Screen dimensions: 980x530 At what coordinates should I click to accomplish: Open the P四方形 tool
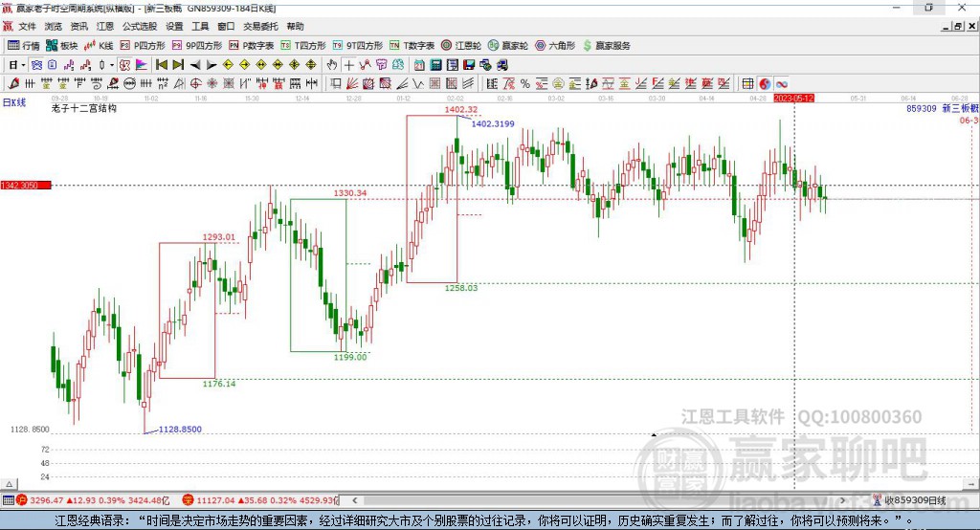point(143,45)
